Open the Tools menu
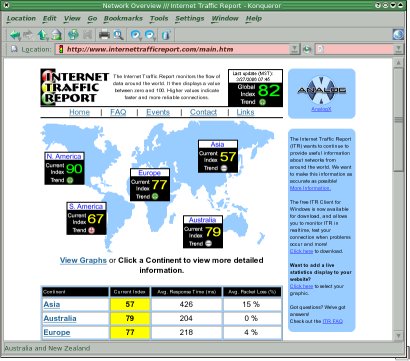 (159, 19)
